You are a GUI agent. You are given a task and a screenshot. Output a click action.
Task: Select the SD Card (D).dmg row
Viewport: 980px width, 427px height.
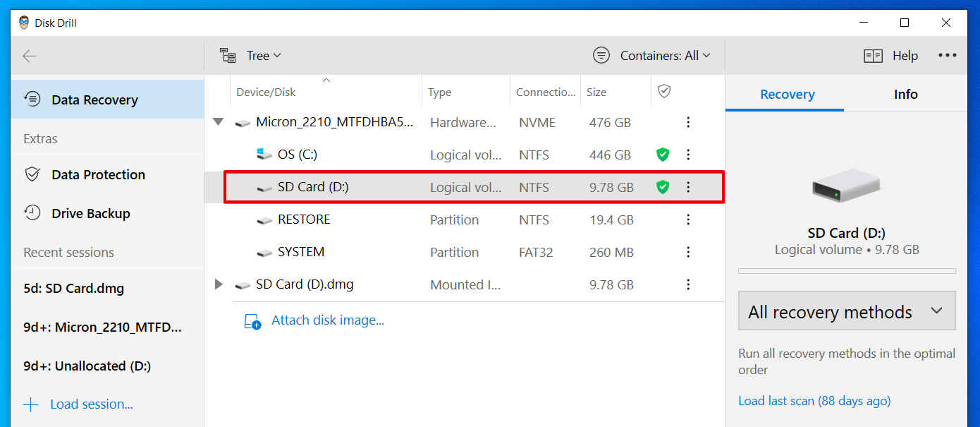[x=465, y=284]
